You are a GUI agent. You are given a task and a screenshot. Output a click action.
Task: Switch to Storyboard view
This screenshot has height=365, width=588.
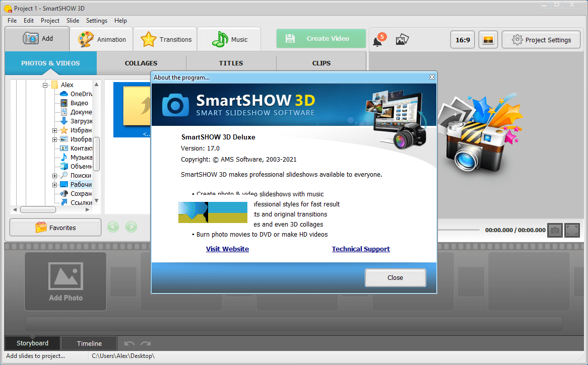point(32,343)
